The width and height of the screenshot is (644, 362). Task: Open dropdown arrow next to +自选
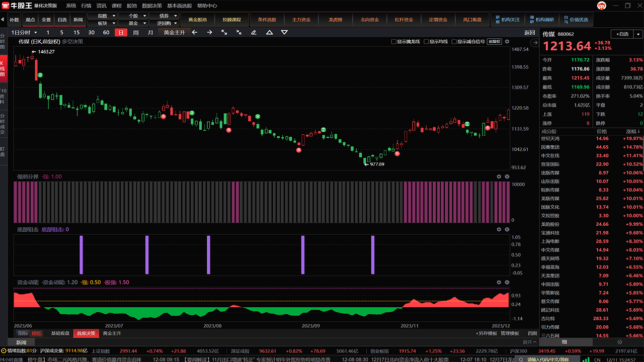click(638, 34)
